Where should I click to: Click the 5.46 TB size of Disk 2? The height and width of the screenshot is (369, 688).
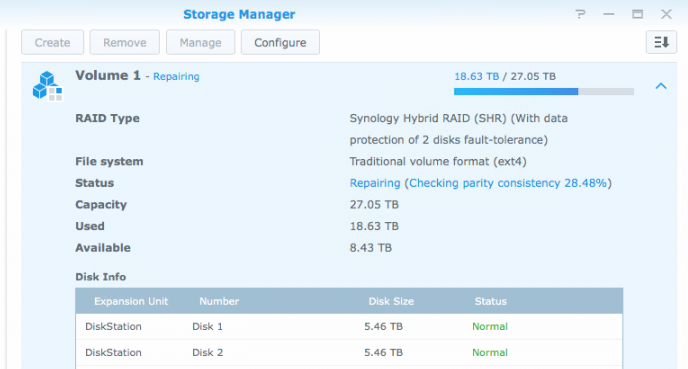coord(383,352)
